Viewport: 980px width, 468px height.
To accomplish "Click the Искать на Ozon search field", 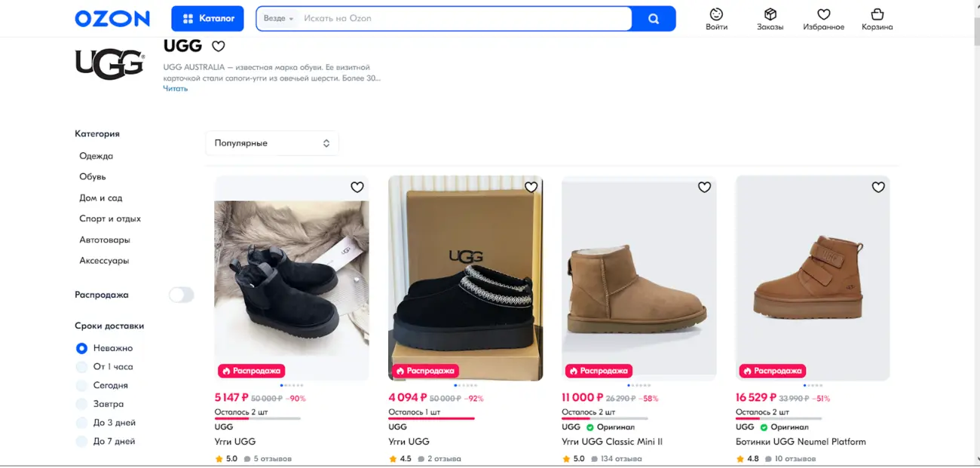I will coord(464,18).
